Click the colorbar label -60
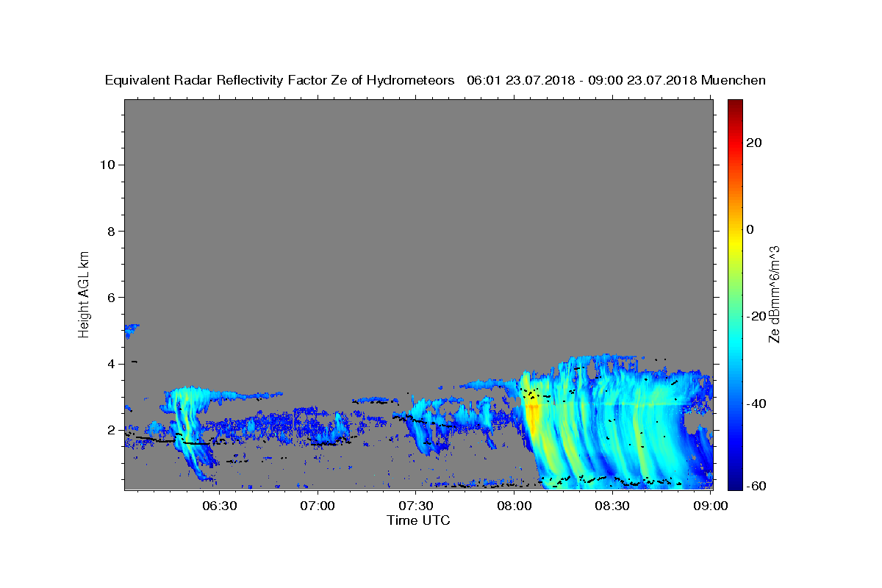The image size is (882, 588). 756,485
